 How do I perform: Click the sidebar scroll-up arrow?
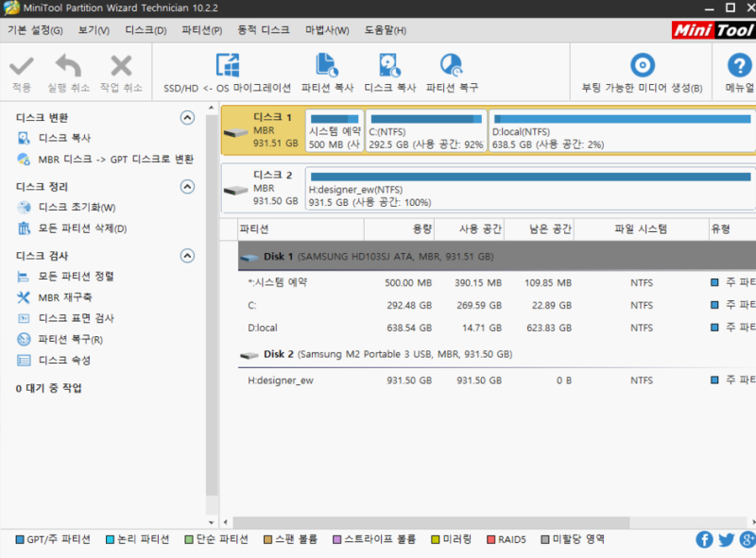[x=211, y=108]
